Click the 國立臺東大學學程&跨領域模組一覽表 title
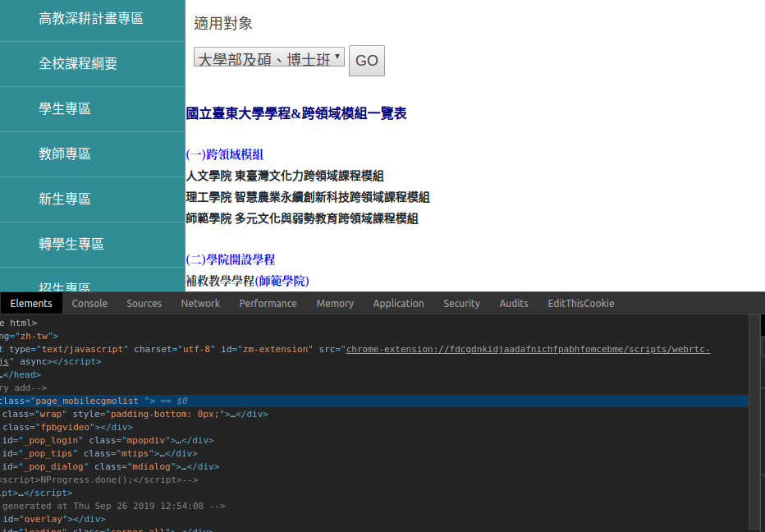 point(296,114)
